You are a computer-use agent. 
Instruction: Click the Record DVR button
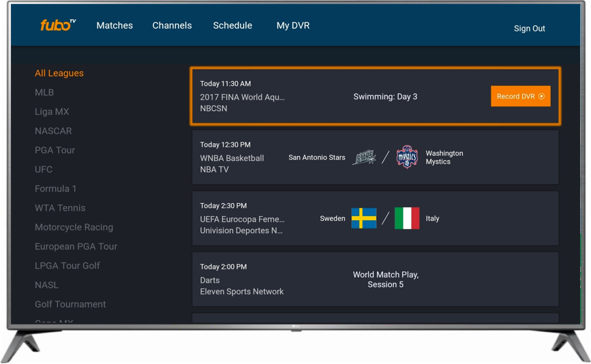pyautogui.click(x=521, y=96)
